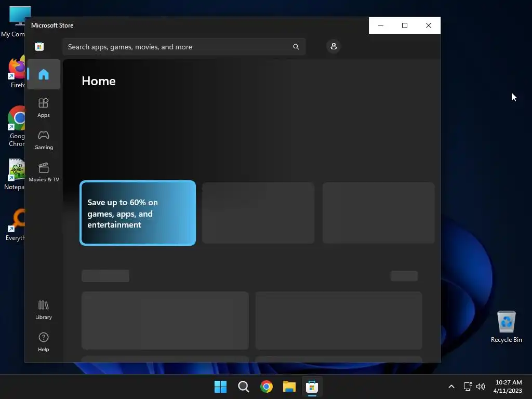Open the volume tray icon
Viewport: 532px width, 399px height.
click(481, 387)
